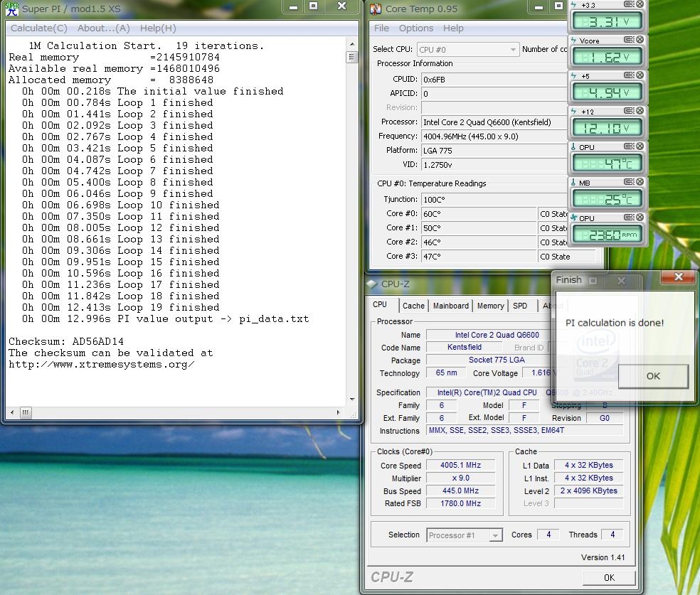The width and height of the screenshot is (700, 595).
Task: Open settings of the Vcore gadget
Action: pos(629,39)
